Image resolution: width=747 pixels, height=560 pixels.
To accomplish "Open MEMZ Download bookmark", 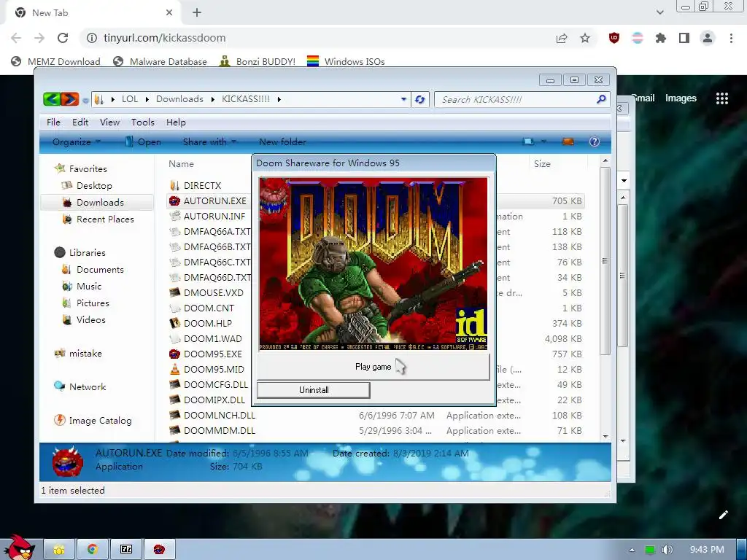I will [55, 61].
